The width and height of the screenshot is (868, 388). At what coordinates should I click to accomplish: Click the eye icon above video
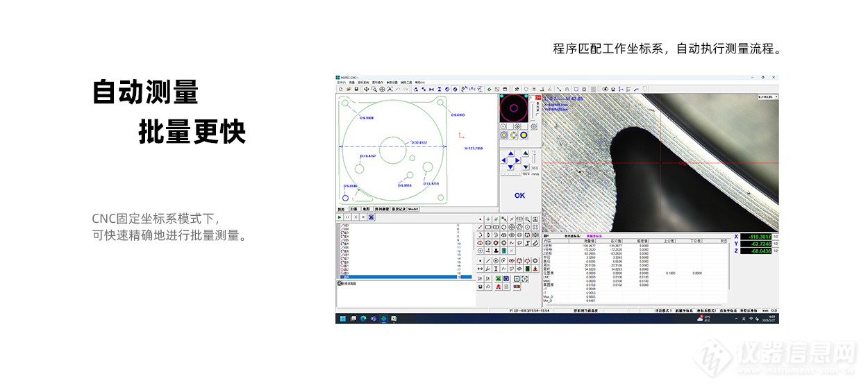coord(606,90)
